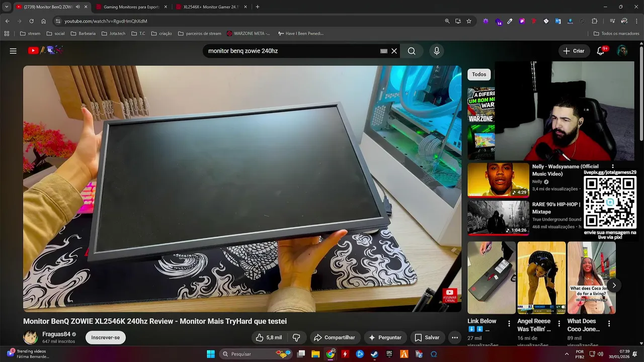Click the browser address bar URL
This screenshot has height=362, width=644.
click(106, 21)
